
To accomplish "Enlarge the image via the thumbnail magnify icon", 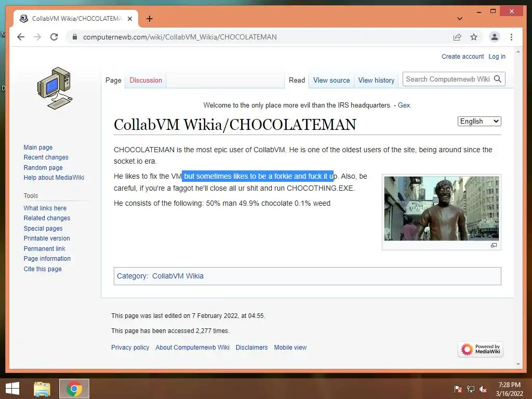I will [494, 245].
